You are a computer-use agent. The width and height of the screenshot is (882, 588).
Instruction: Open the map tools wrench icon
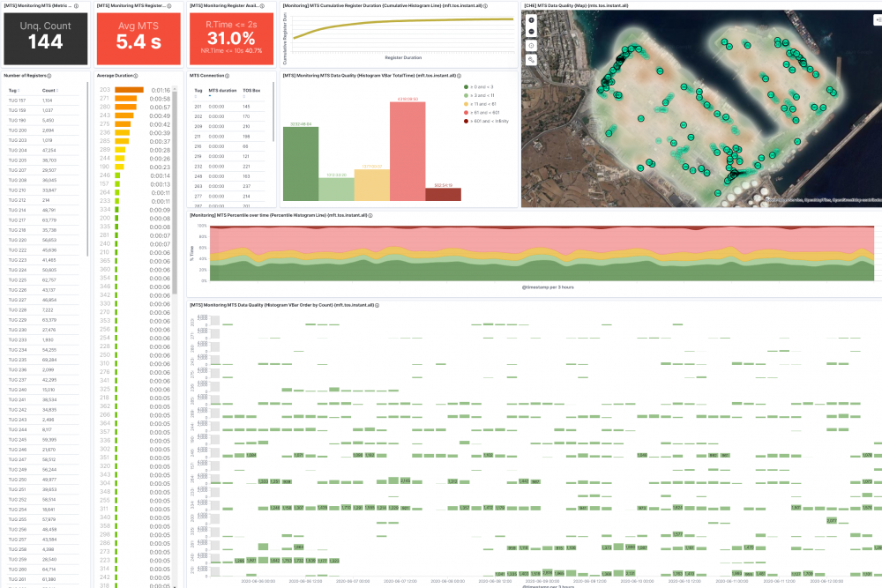click(532, 59)
